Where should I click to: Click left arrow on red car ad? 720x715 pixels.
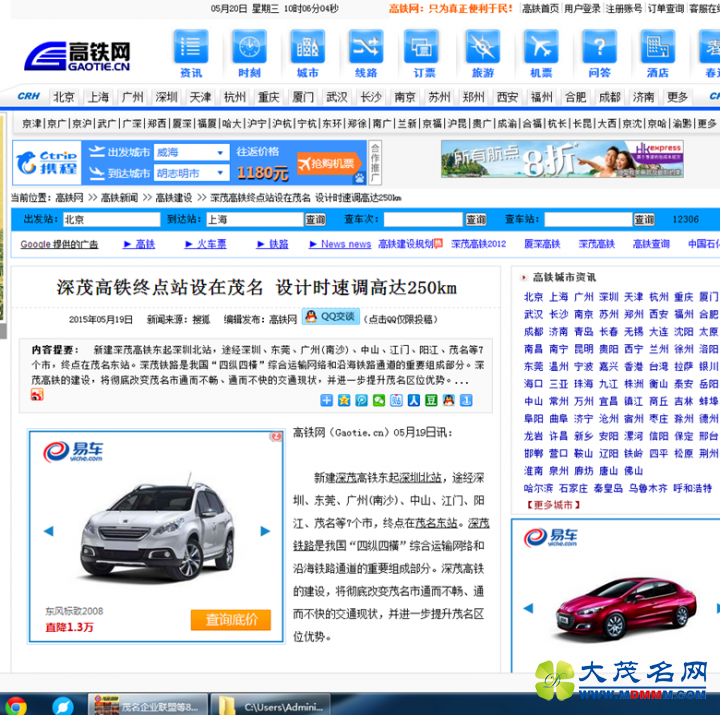pyautogui.click(x=528, y=608)
